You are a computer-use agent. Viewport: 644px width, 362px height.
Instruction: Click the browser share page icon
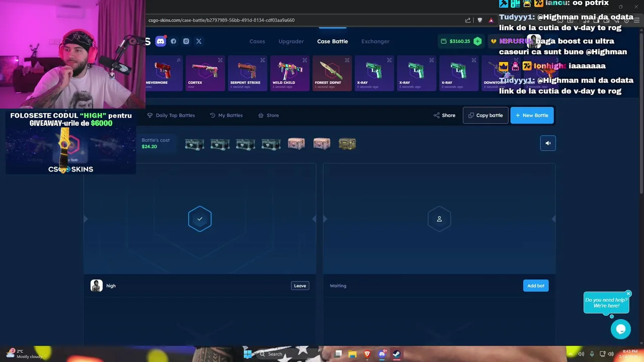tap(468, 20)
